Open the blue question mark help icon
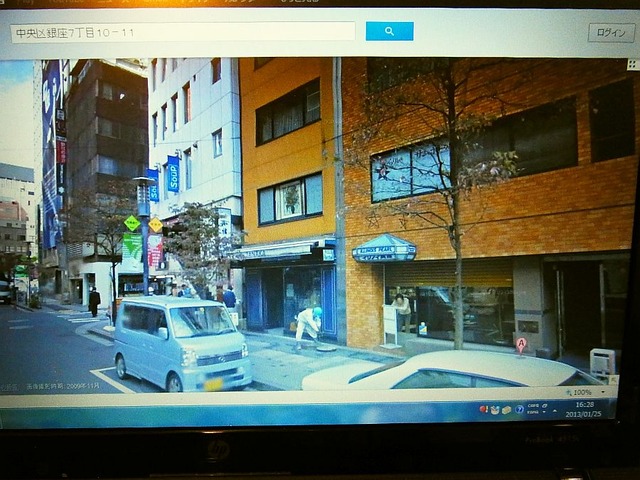 (x=520, y=409)
